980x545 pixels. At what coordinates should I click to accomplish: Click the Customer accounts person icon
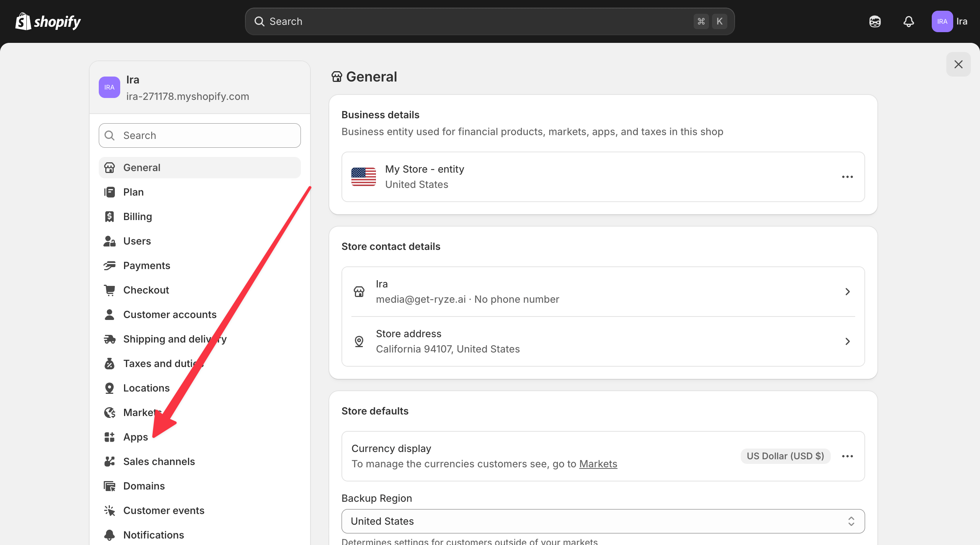pyautogui.click(x=109, y=315)
